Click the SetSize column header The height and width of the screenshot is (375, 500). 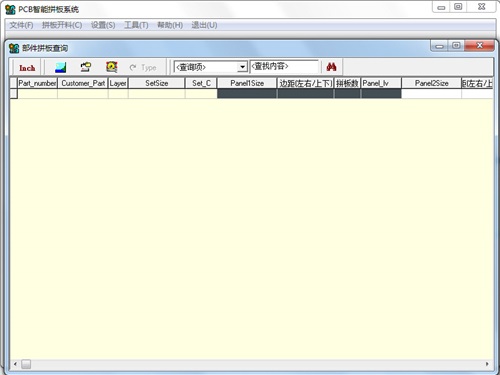pyautogui.click(x=157, y=83)
